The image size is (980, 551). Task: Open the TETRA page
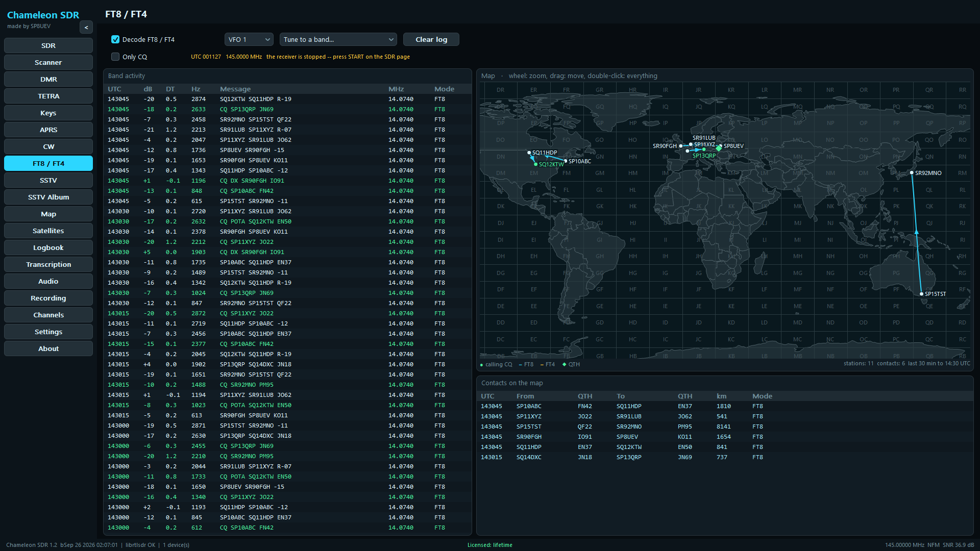pyautogui.click(x=48, y=96)
